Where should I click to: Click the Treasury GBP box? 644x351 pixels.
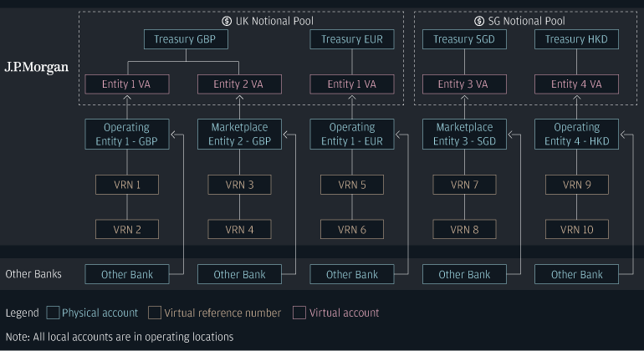185,39
